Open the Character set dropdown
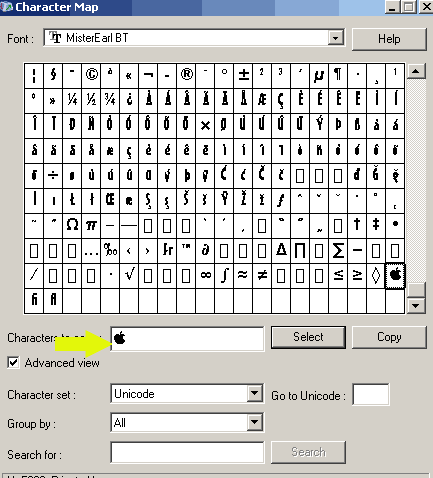 pos(254,394)
